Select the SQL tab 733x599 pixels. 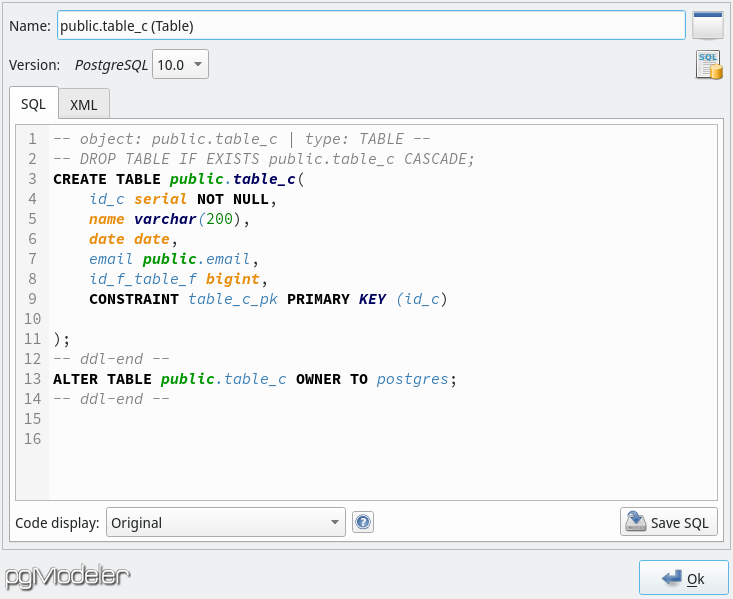(x=34, y=103)
